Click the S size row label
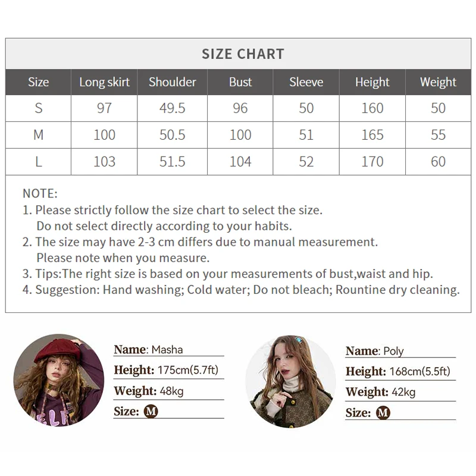The width and height of the screenshot is (476, 476). (39, 108)
